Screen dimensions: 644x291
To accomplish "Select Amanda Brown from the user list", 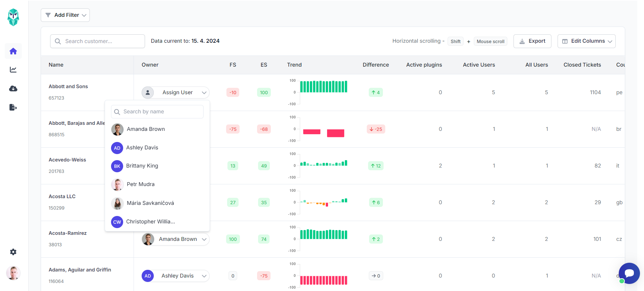I will (157, 129).
